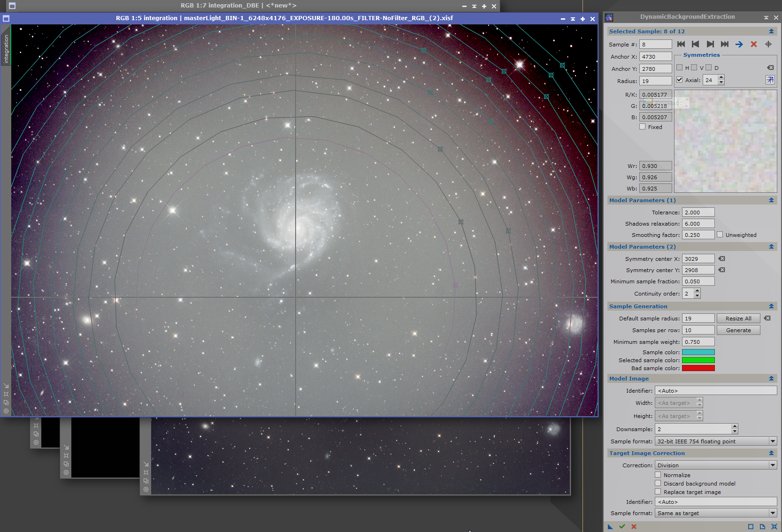The image size is (782, 532).
Task: Enable Replace target image
Action: (x=658, y=492)
